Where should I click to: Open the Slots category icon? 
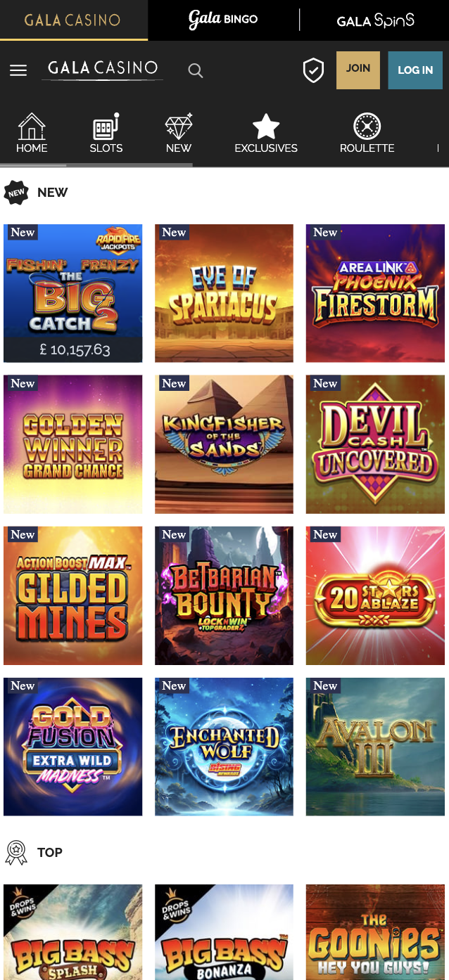pyautogui.click(x=106, y=134)
